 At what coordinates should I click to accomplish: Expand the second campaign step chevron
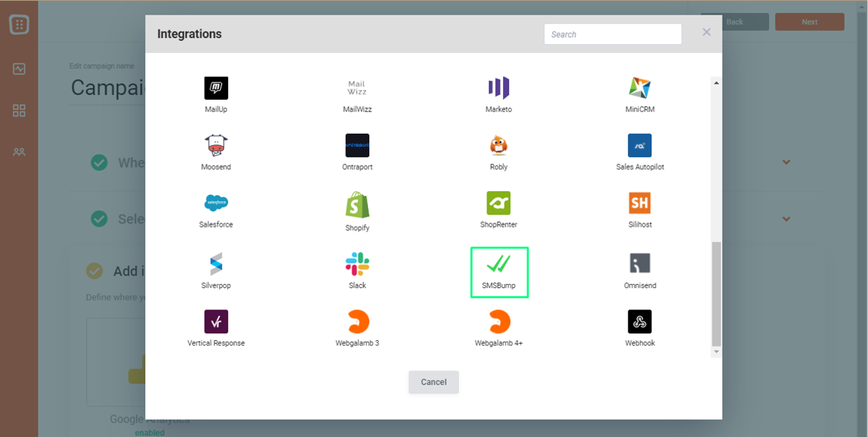point(786,219)
